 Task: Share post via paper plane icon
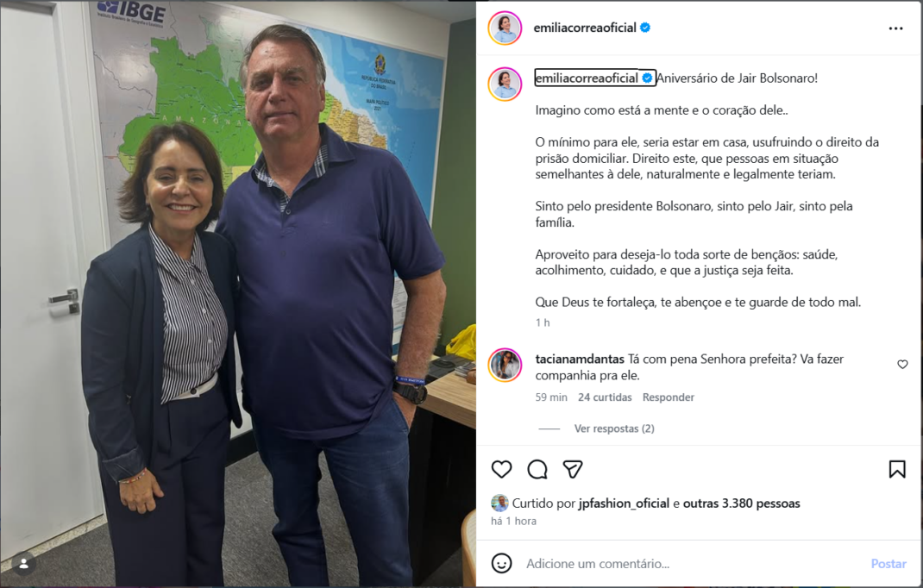coord(573,469)
